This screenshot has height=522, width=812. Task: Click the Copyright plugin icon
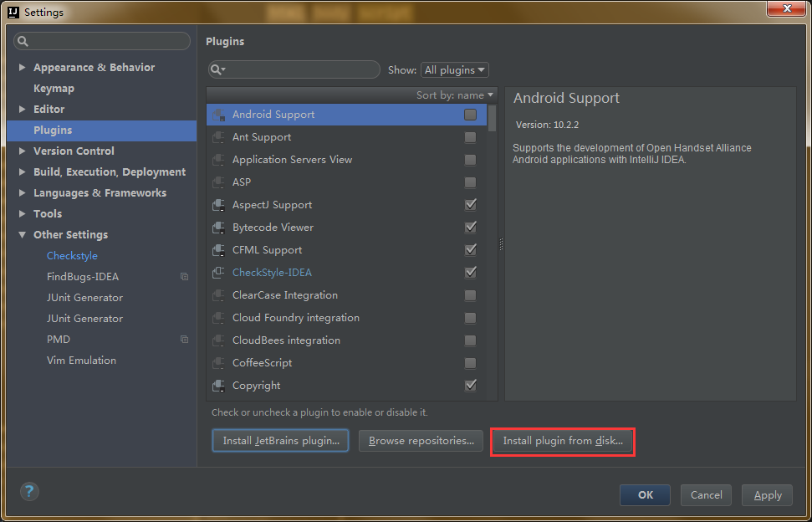[218, 385]
